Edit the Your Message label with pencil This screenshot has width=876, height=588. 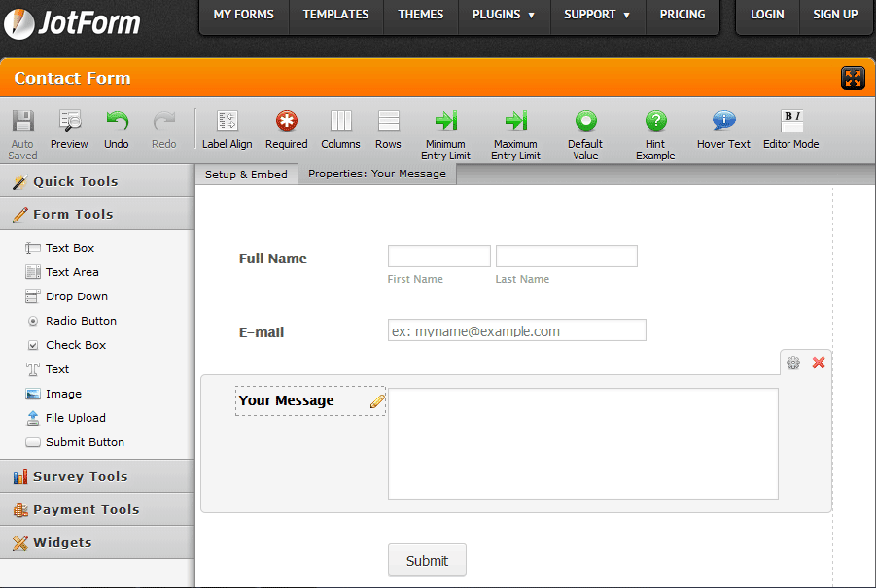377,401
